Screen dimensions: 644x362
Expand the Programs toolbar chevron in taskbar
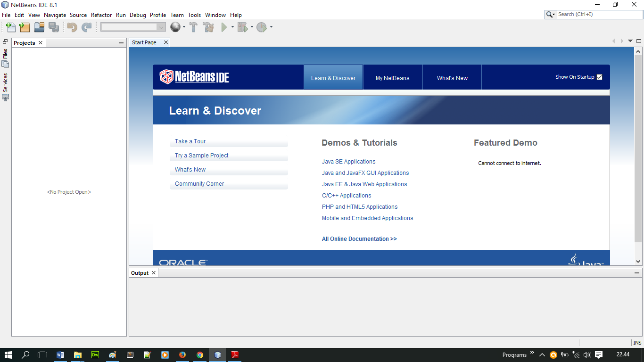pyautogui.click(x=532, y=353)
